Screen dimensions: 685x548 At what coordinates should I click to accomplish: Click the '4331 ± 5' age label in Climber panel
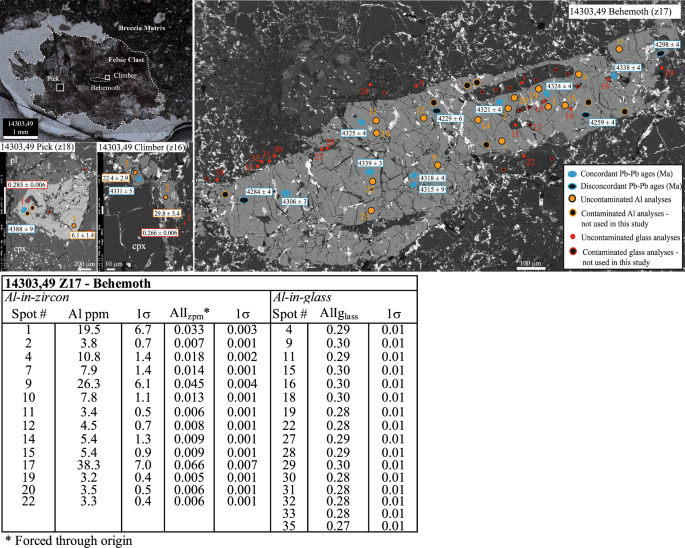coord(121,191)
